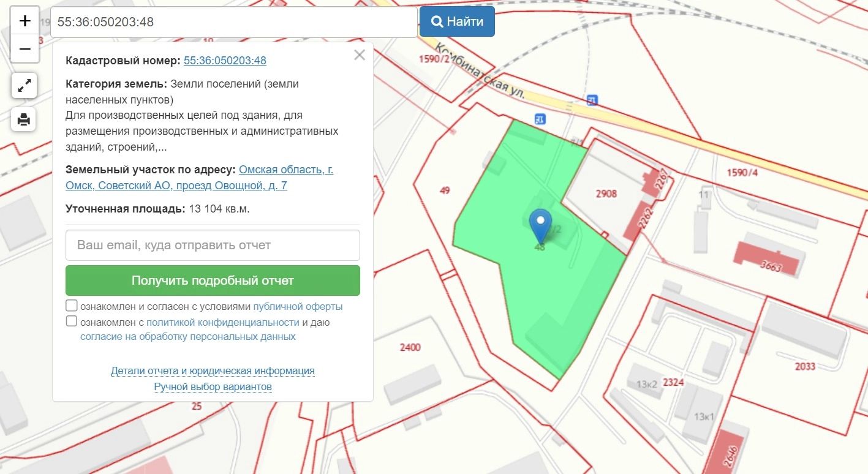Click the Найти search button
The image size is (868, 474).
point(457,21)
